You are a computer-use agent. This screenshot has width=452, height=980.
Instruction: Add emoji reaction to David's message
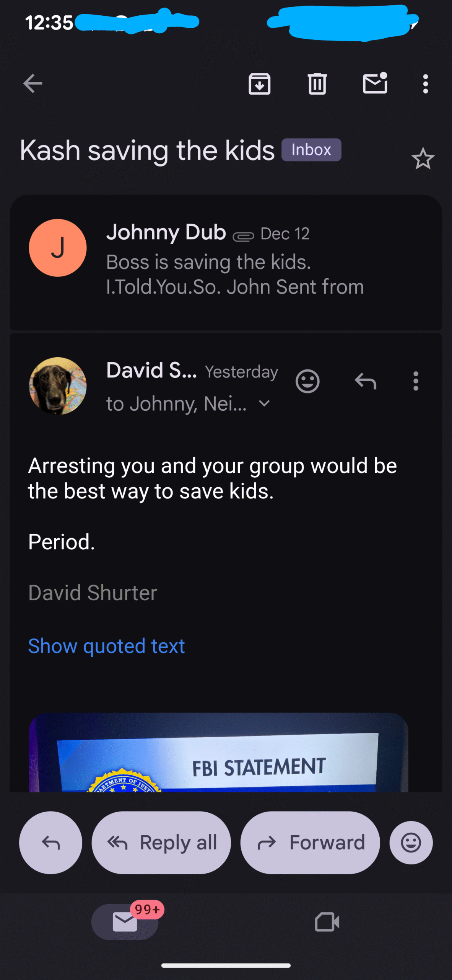click(307, 381)
